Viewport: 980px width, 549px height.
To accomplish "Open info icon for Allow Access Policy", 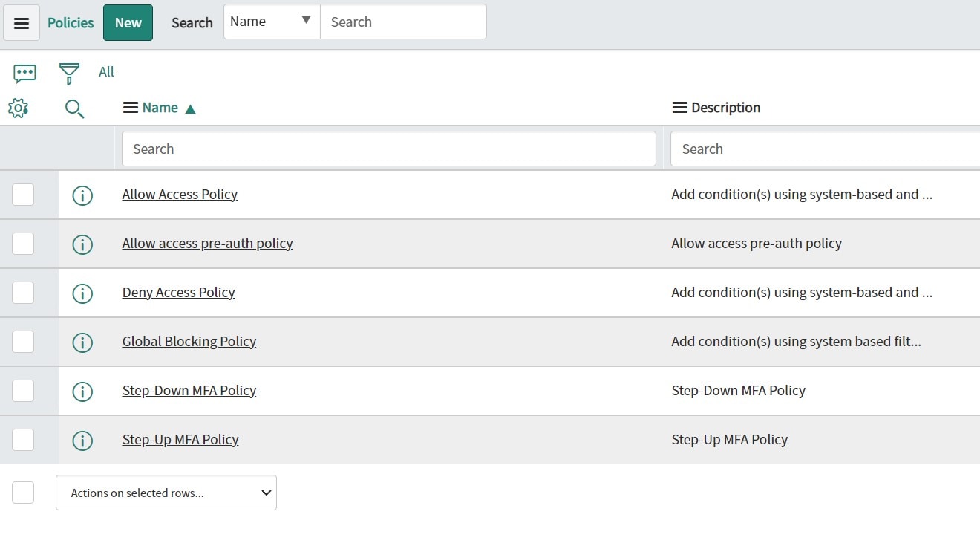I will click(82, 195).
